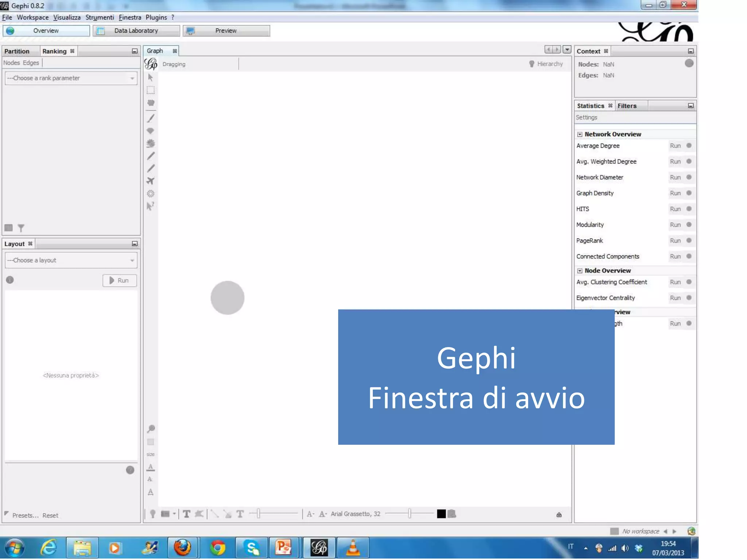
Task: Click the Hierarchy lightbulb icon
Action: coord(531,64)
